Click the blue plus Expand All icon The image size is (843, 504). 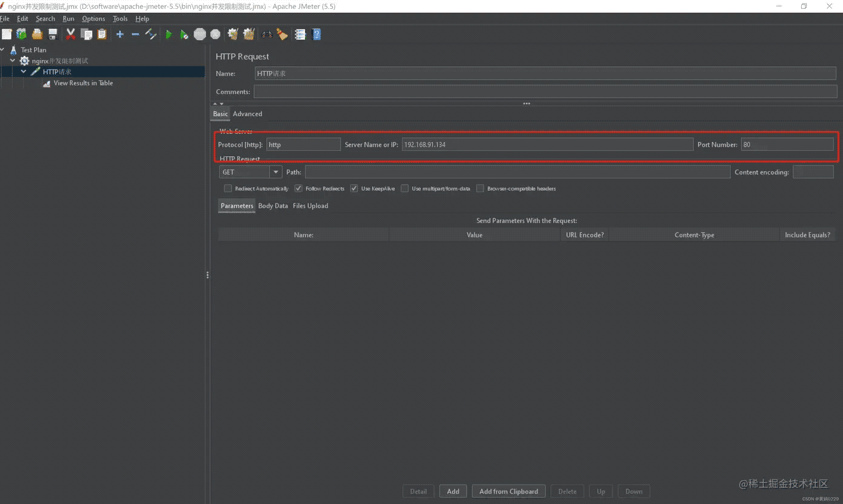(120, 35)
